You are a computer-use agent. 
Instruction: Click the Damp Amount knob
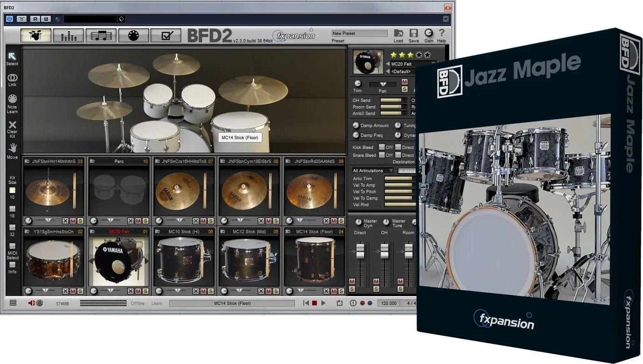click(x=356, y=126)
